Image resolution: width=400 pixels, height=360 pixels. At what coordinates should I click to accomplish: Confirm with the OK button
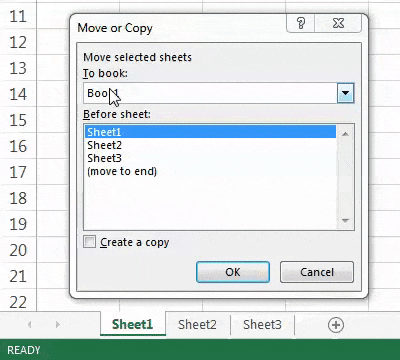[x=233, y=272]
